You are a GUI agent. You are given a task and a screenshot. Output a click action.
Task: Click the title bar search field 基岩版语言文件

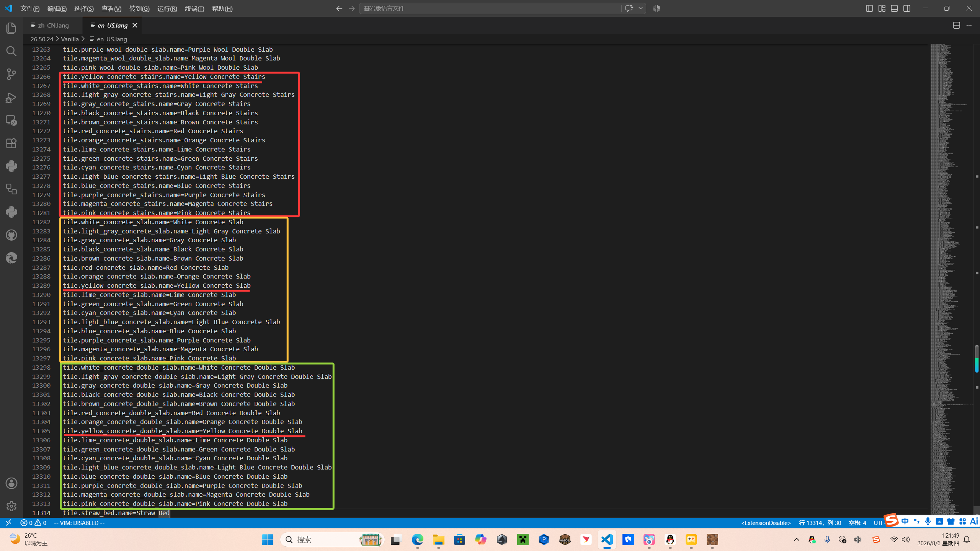click(490, 8)
